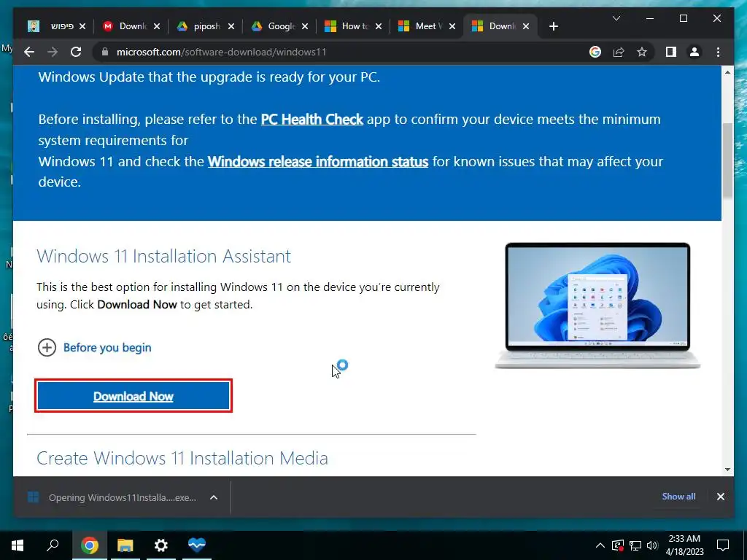Switch to the Google Drive tab
The width and height of the screenshot is (747, 560).
click(x=274, y=26)
